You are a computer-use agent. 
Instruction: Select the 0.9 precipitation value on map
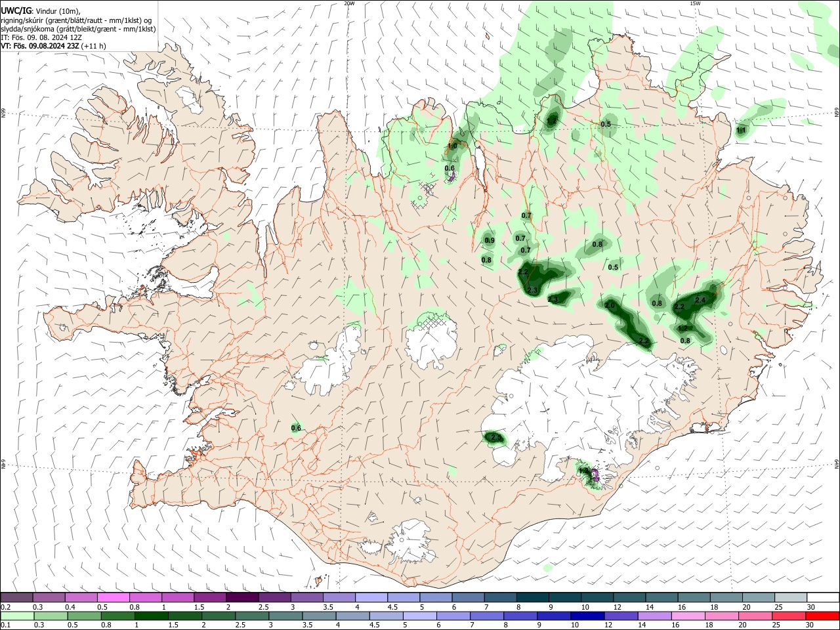click(490, 241)
